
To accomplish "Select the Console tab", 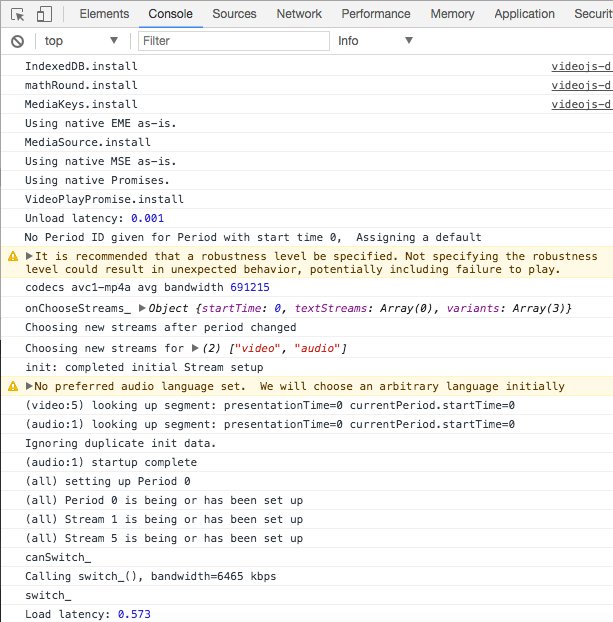I will click(x=171, y=14).
